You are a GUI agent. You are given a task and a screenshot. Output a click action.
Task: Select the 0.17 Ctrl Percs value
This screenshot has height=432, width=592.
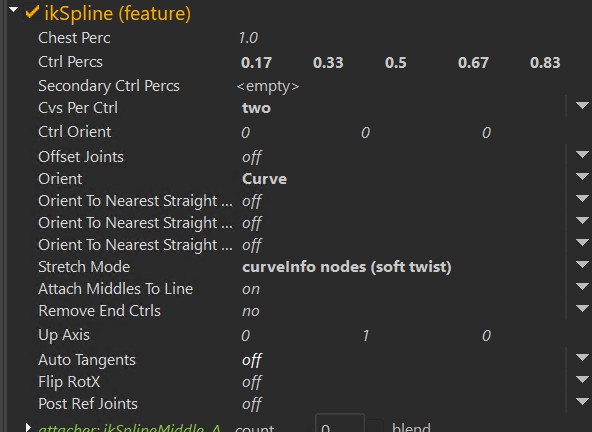coord(256,63)
